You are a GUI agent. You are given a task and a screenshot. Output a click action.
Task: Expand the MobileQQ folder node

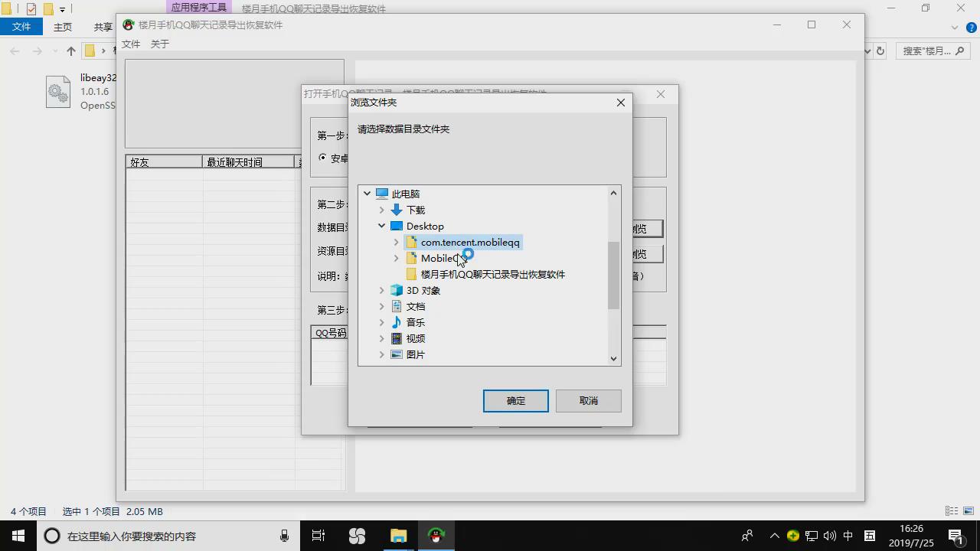coord(397,258)
